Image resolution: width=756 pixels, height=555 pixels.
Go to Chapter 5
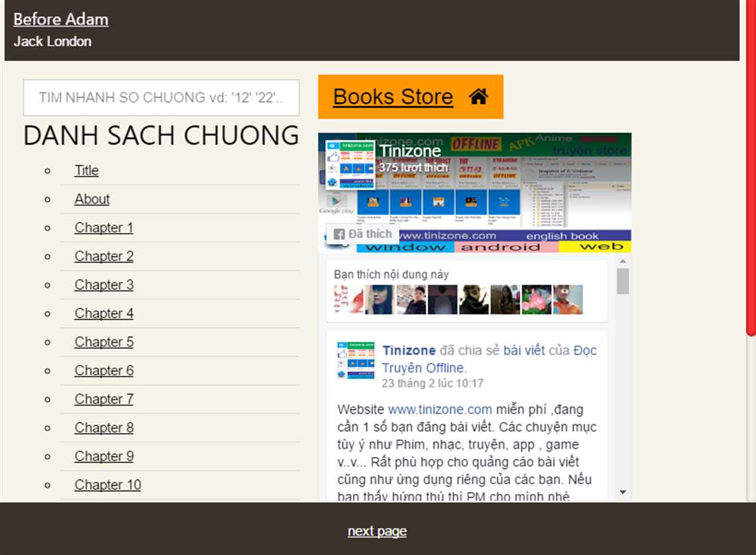(103, 342)
